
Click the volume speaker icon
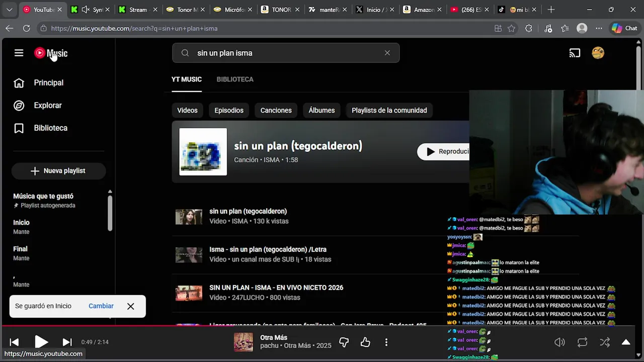click(559, 342)
